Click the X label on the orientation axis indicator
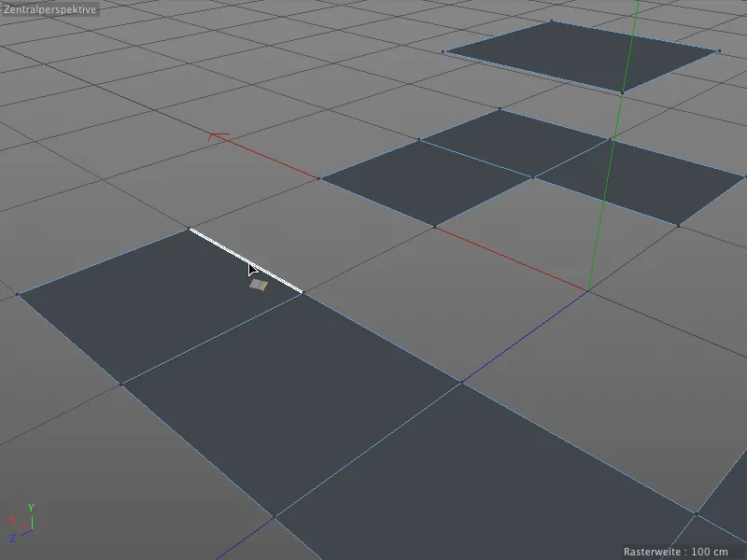The width and height of the screenshot is (747, 560). click(x=12, y=518)
